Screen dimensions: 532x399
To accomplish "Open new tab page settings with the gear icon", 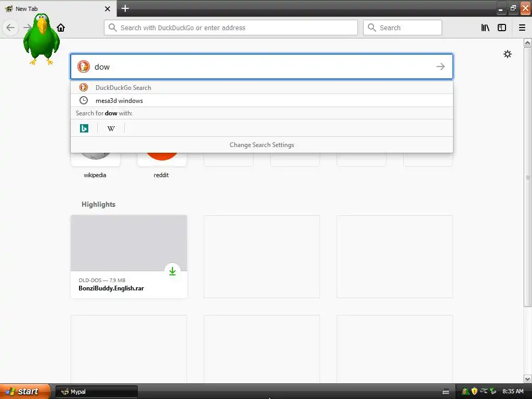I will point(507,54).
